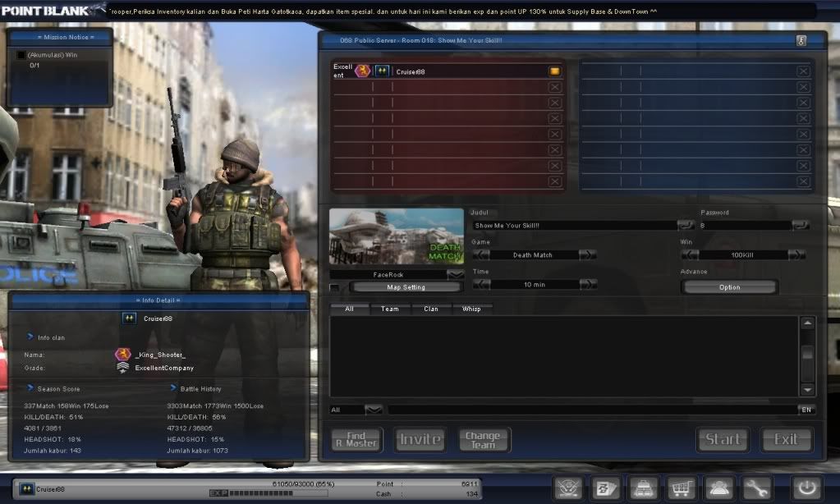
Task: Open Map Setting
Action: [x=406, y=287]
